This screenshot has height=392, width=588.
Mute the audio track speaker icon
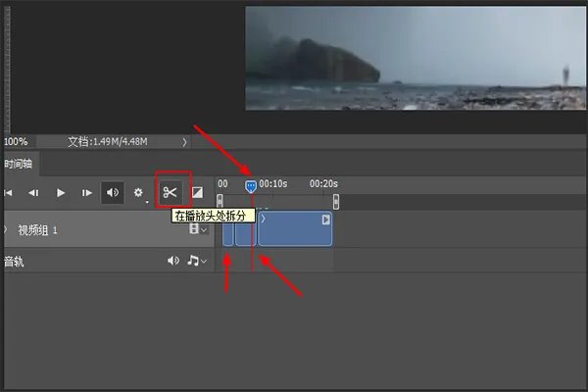click(x=173, y=261)
